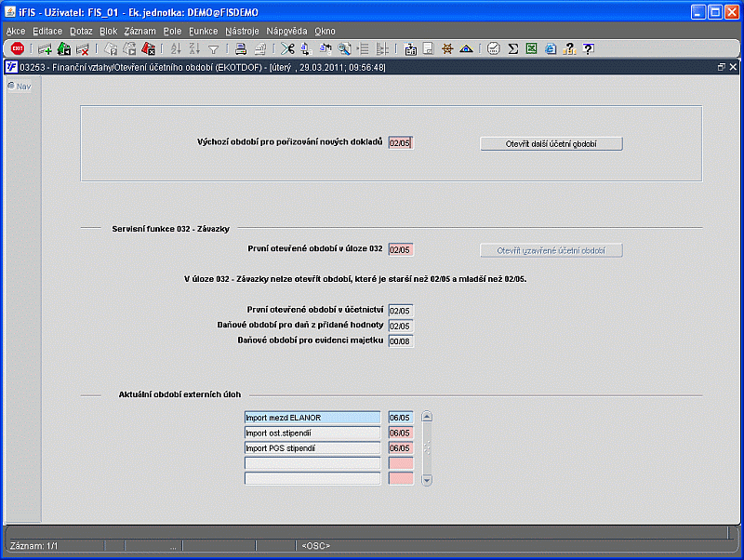Image resolution: width=744 pixels, height=560 pixels.
Task: Click the grayed print preview icon
Action: 259,48
